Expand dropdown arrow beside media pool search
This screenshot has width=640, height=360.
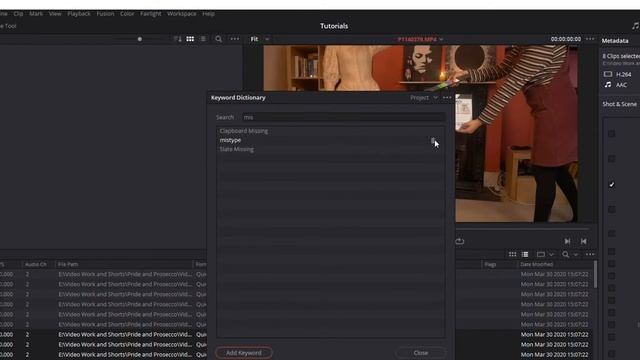click(576, 254)
